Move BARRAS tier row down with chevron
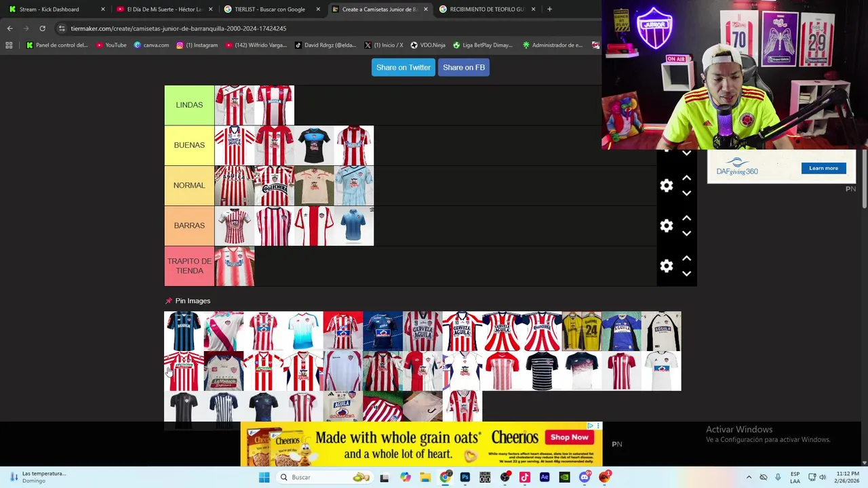The height and width of the screenshot is (488, 868). click(x=686, y=233)
